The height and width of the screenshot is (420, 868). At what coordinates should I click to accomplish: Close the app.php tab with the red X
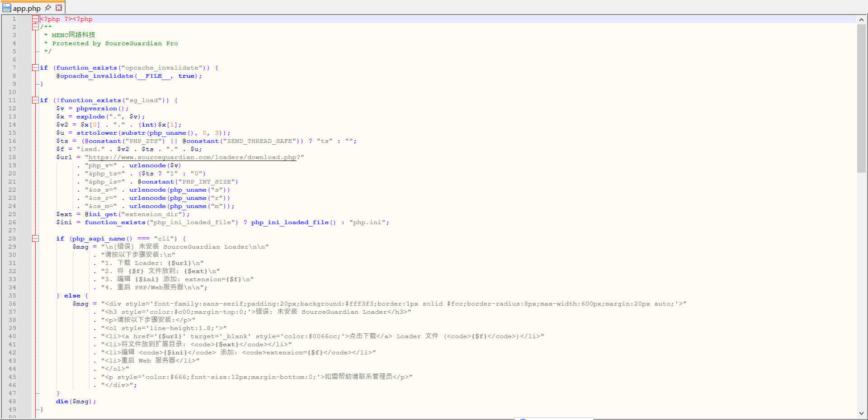(59, 8)
